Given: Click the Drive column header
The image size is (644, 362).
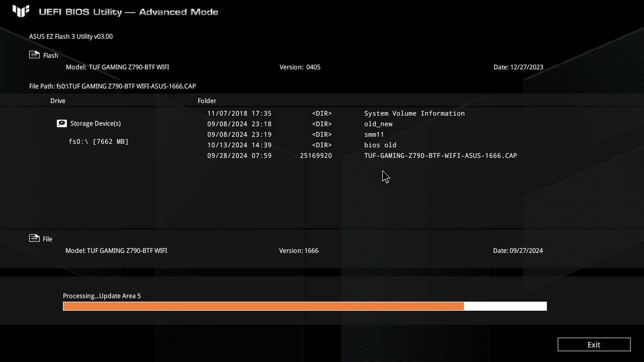Looking at the screenshot, I should [58, 101].
